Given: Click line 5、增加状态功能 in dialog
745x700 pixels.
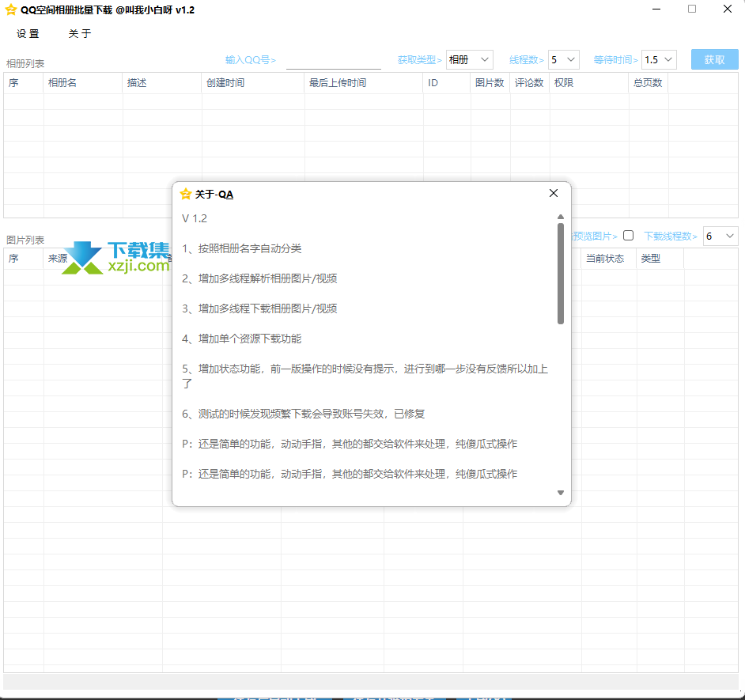Looking at the screenshot, I should (365, 376).
